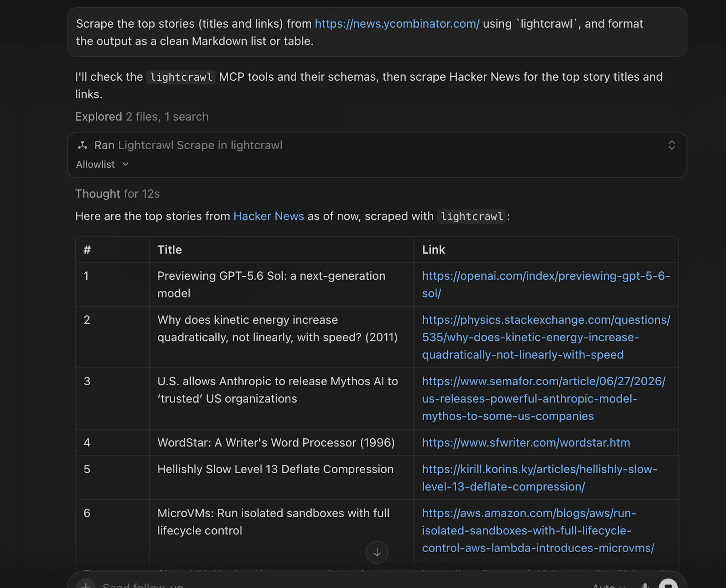Open the physics.stackexchange.com kinetic energy link
The height and width of the screenshot is (588, 726).
(x=546, y=337)
